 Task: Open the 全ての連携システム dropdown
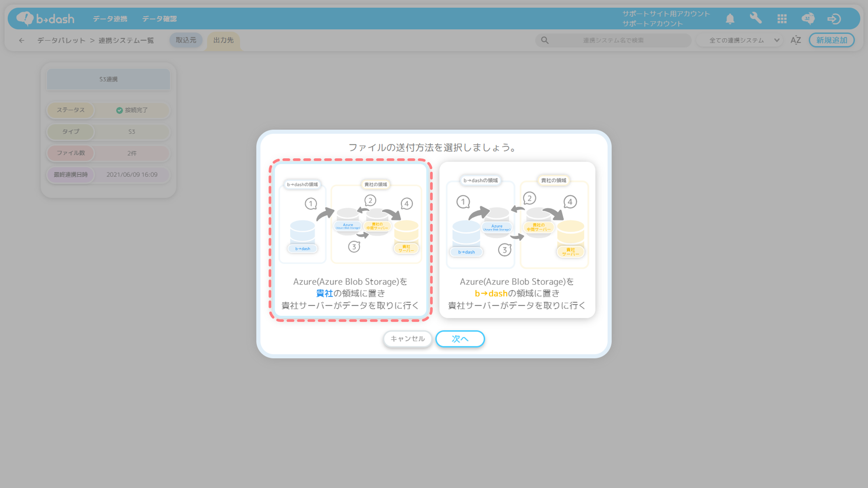pyautogui.click(x=740, y=40)
